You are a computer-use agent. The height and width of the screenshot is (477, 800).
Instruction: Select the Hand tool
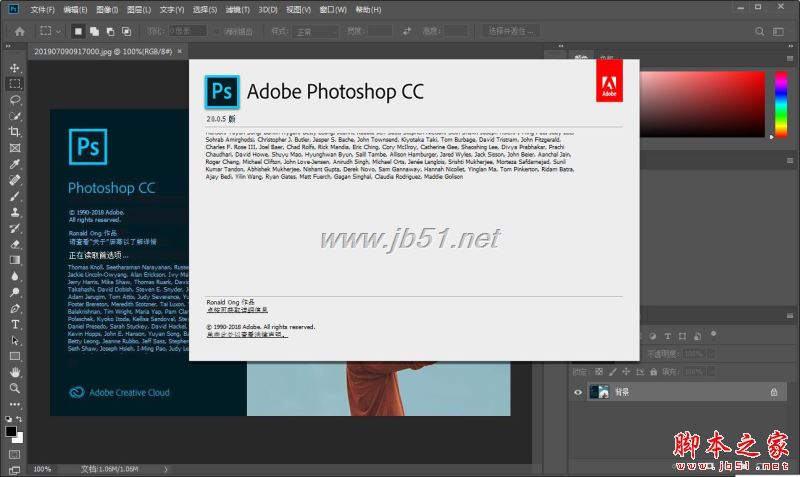pos(14,372)
